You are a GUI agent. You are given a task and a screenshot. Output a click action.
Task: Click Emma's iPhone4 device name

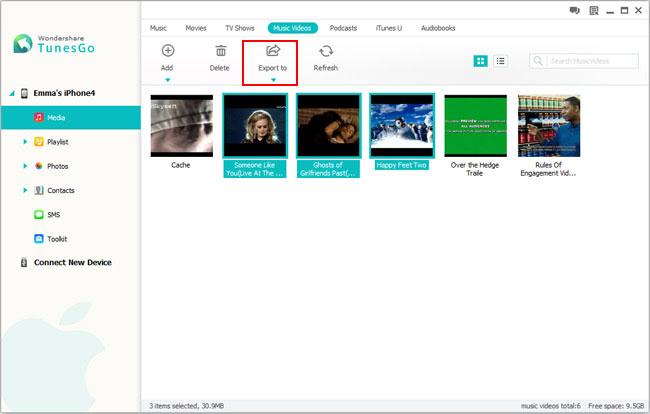(x=64, y=93)
